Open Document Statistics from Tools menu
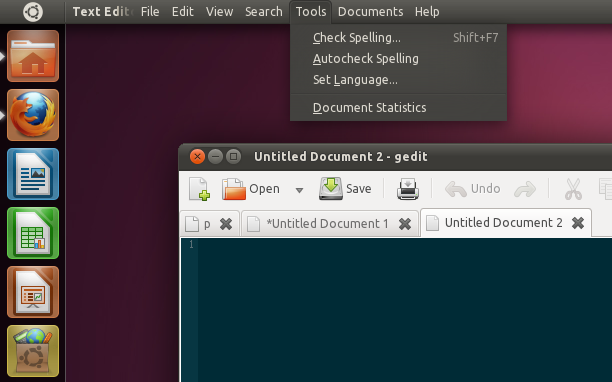 398,107
